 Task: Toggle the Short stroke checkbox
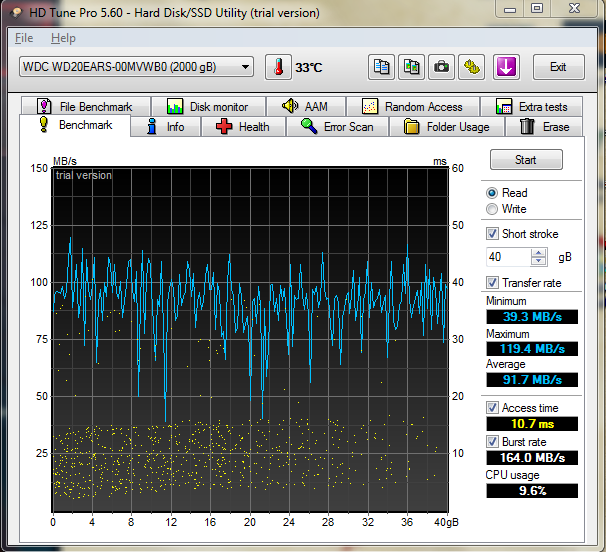coord(492,234)
